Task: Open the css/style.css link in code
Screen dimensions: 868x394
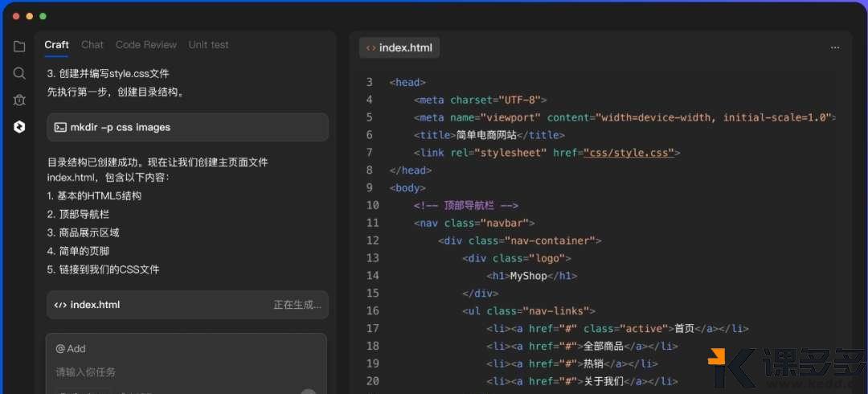Action: point(628,153)
